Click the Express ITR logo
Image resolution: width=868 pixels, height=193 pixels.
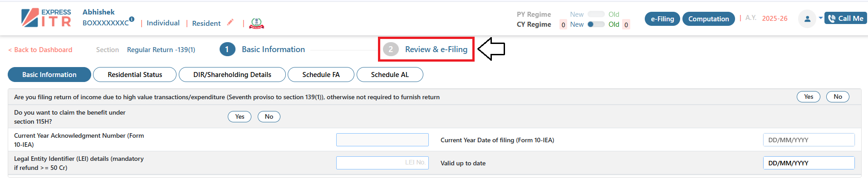pyautogui.click(x=46, y=18)
